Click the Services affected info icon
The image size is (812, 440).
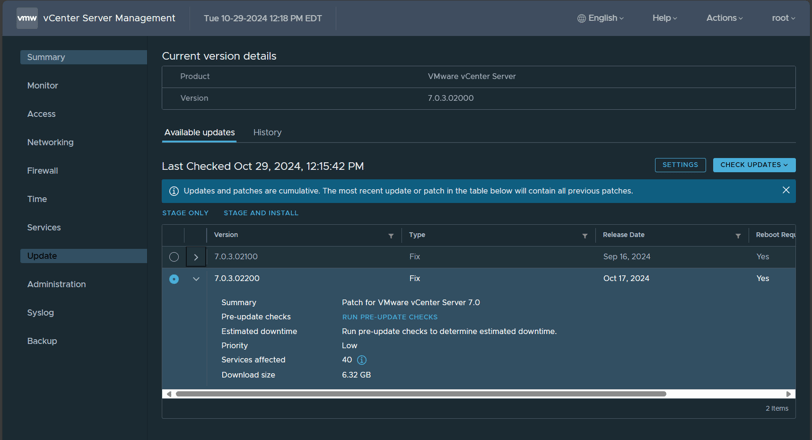click(361, 360)
